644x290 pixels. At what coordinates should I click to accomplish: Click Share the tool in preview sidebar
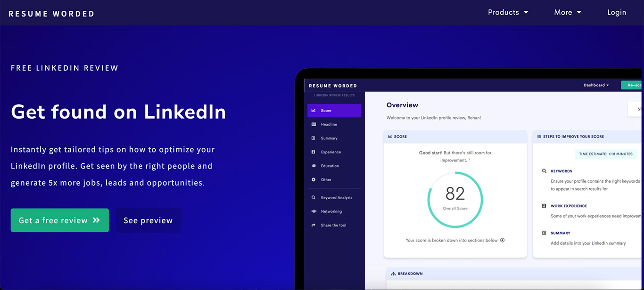(x=334, y=226)
